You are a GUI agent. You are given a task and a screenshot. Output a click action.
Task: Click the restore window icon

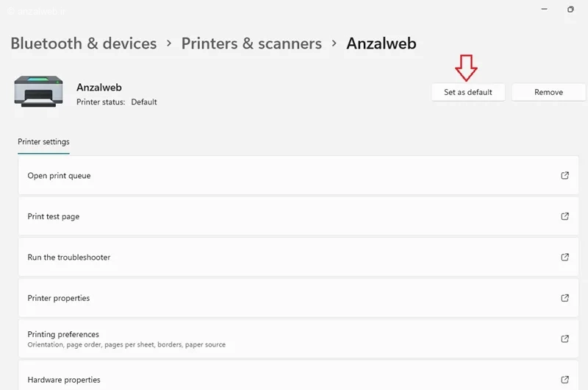point(570,9)
